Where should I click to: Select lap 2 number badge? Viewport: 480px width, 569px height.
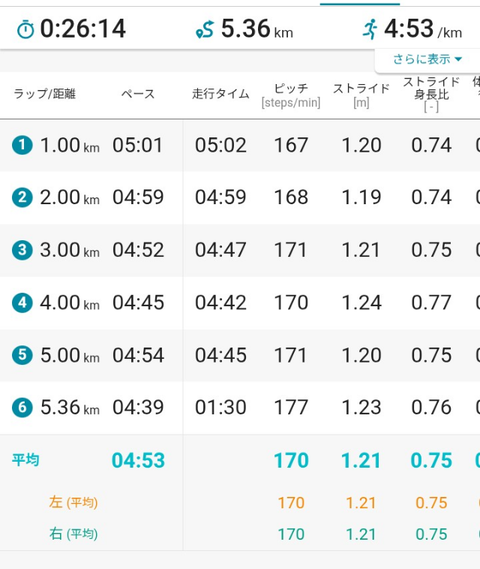click(x=22, y=197)
